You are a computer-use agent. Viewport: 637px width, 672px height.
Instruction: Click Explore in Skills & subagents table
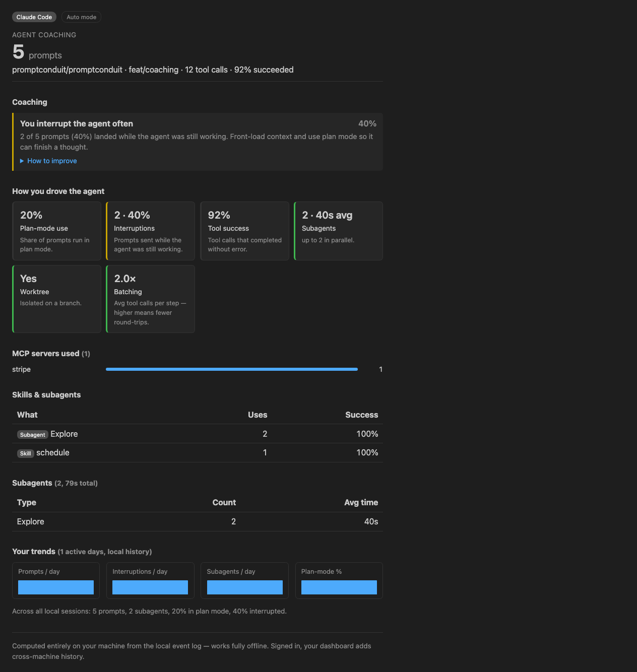pos(64,434)
